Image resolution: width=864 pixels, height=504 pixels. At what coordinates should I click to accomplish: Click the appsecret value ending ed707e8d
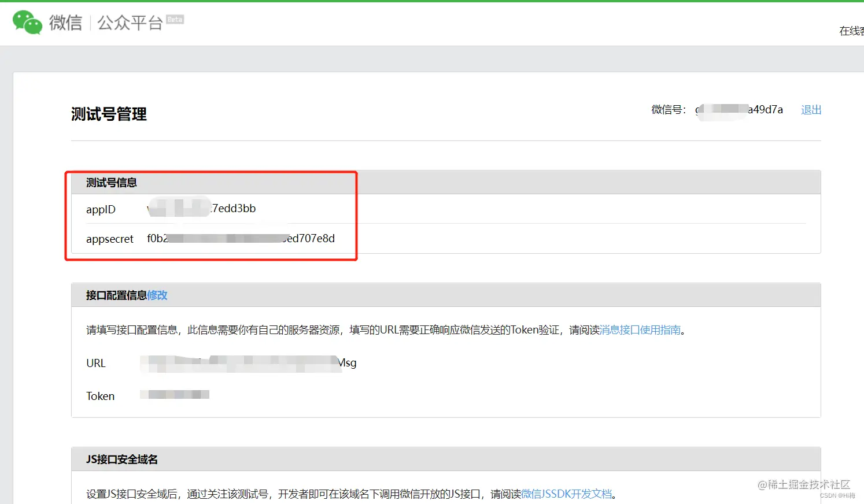[x=241, y=238]
